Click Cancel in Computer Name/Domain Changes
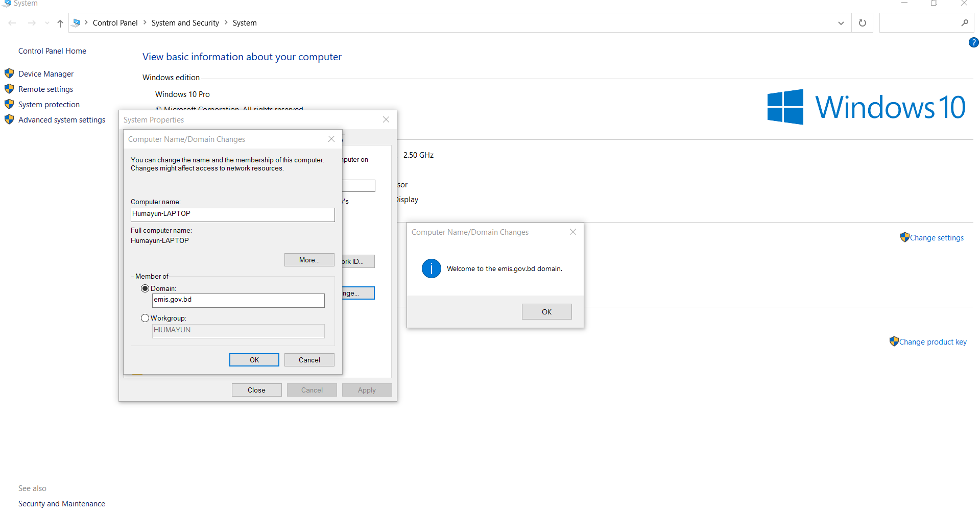The width and height of the screenshot is (980, 514). [x=309, y=360]
